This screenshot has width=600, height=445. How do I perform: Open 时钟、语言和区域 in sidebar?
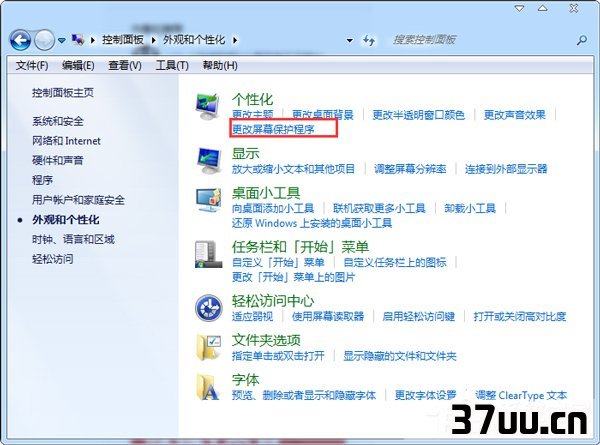(x=73, y=240)
